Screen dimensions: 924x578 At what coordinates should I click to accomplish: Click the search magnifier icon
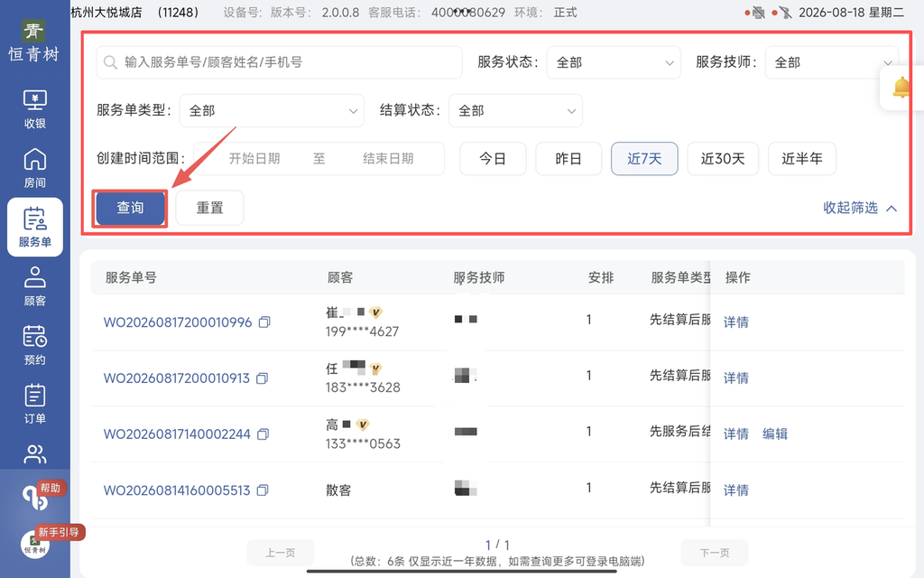point(110,62)
